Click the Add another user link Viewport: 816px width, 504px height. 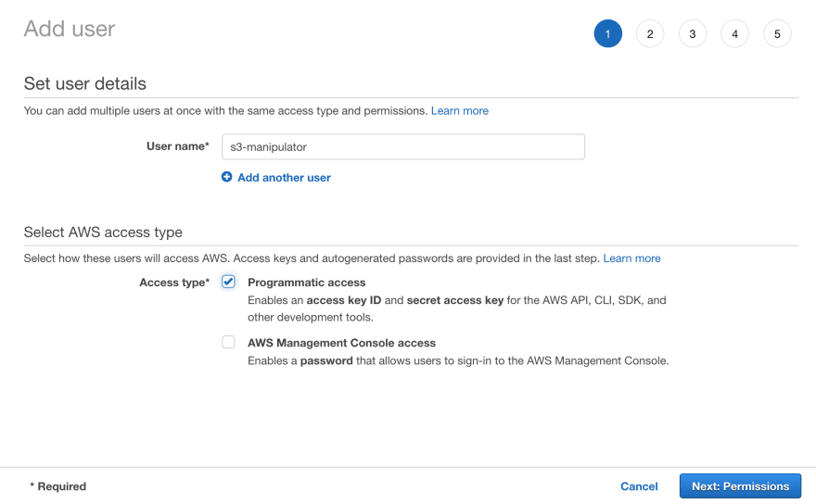[284, 177]
